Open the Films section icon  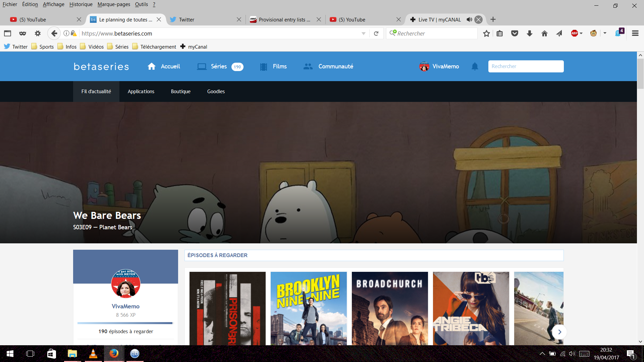[264, 67]
